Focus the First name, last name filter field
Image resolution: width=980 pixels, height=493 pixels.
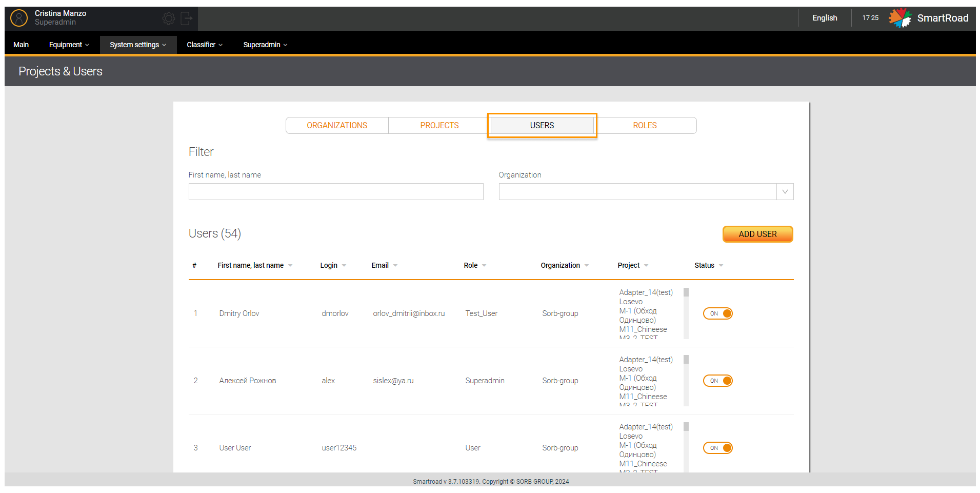click(x=336, y=192)
